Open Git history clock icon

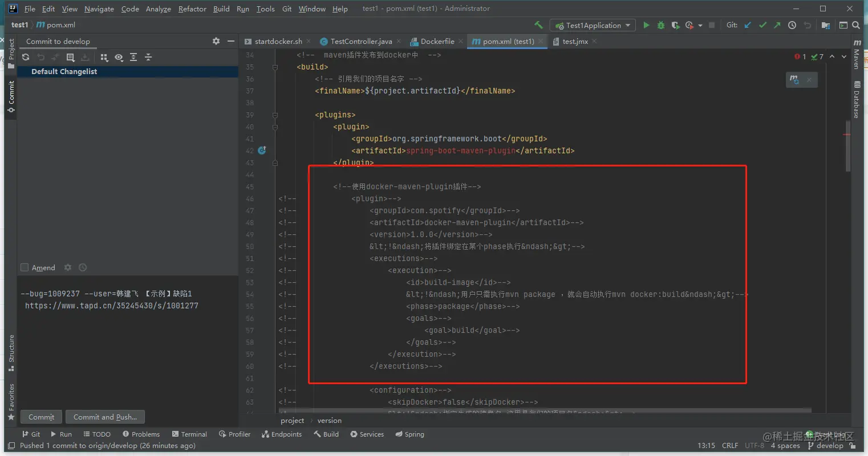[x=792, y=25]
